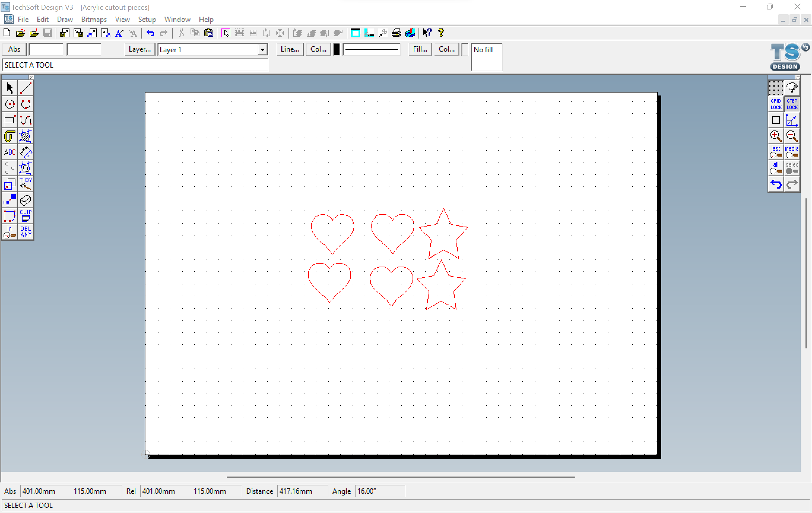The image size is (812, 513).
Task: Pick the rectangle drawing tool
Action: click(x=9, y=120)
